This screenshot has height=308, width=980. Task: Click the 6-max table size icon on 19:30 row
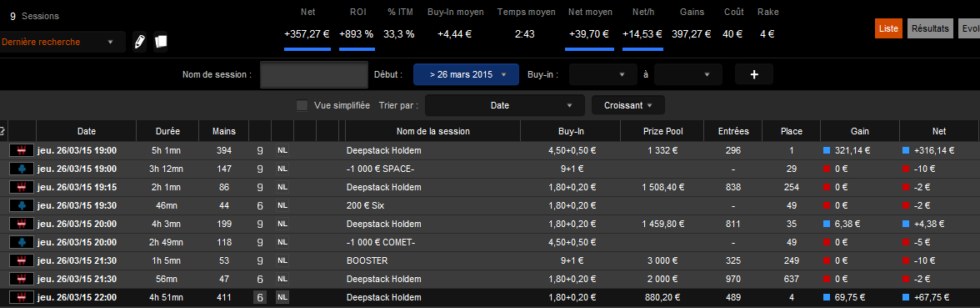[x=260, y=205]
